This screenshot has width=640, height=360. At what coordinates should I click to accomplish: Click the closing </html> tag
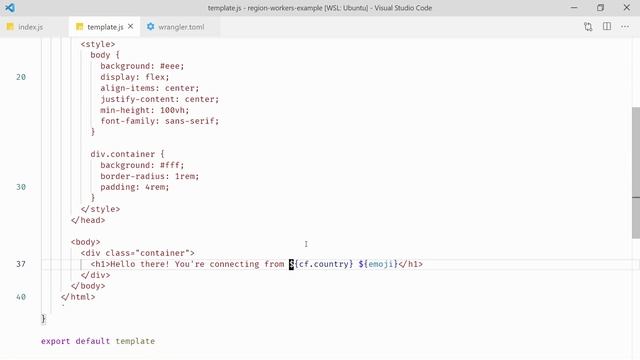point(78,297)
